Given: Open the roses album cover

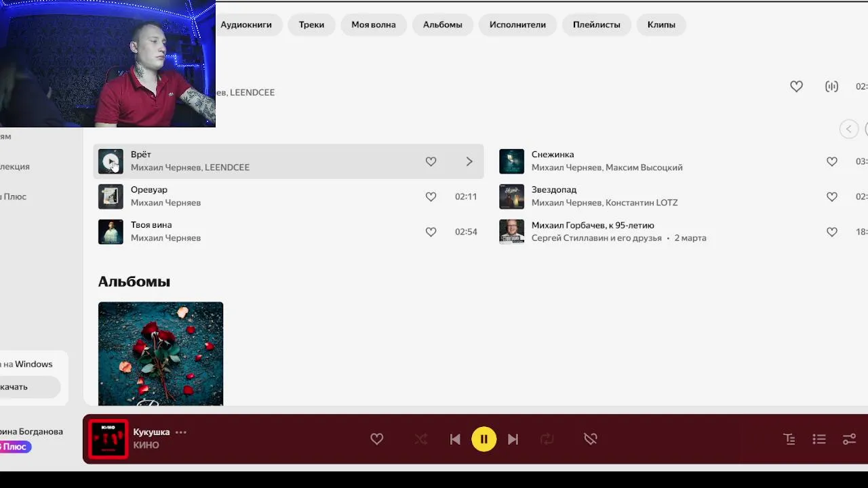Looking at the screenshot, I should click(161, 354).
